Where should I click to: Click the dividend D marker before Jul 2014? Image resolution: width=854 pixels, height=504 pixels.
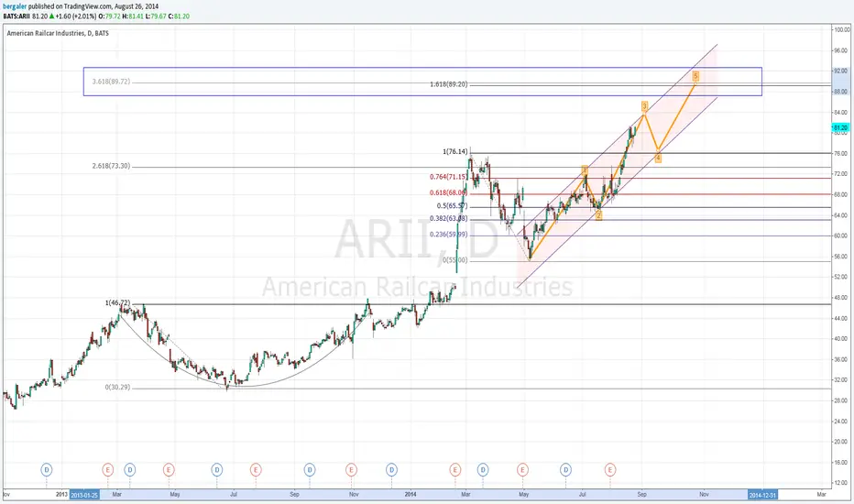565,469
